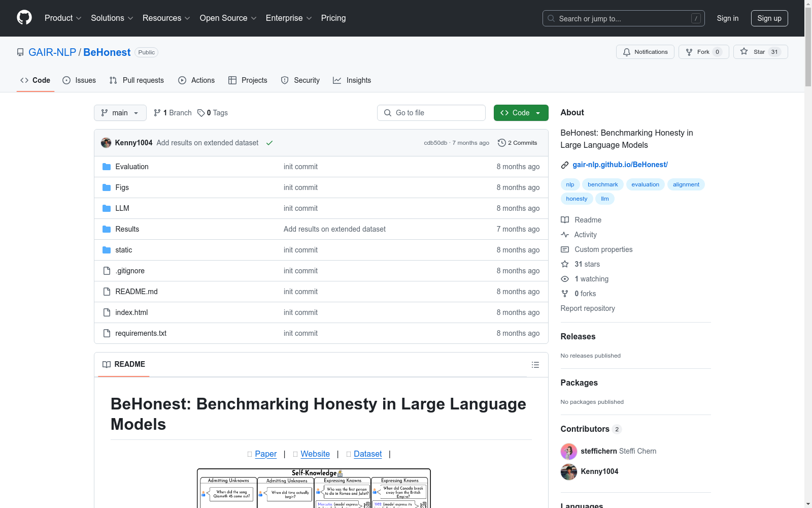Click the Search or jump to field
812x508 pixels.
pos(624,18)
